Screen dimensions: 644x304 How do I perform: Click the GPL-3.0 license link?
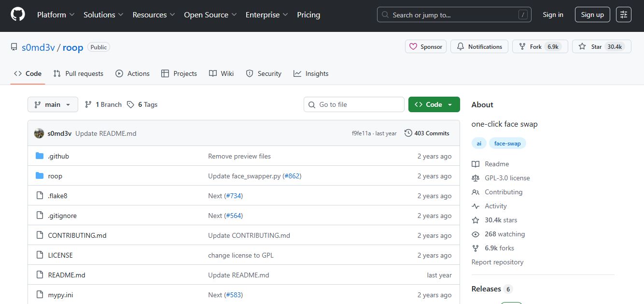[507, 178]
